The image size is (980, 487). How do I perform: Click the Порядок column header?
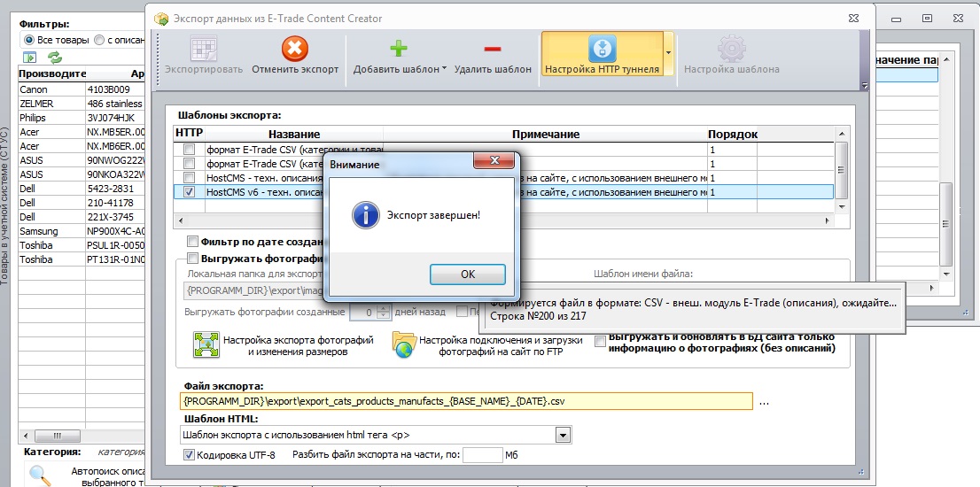(x=732, y=135)
